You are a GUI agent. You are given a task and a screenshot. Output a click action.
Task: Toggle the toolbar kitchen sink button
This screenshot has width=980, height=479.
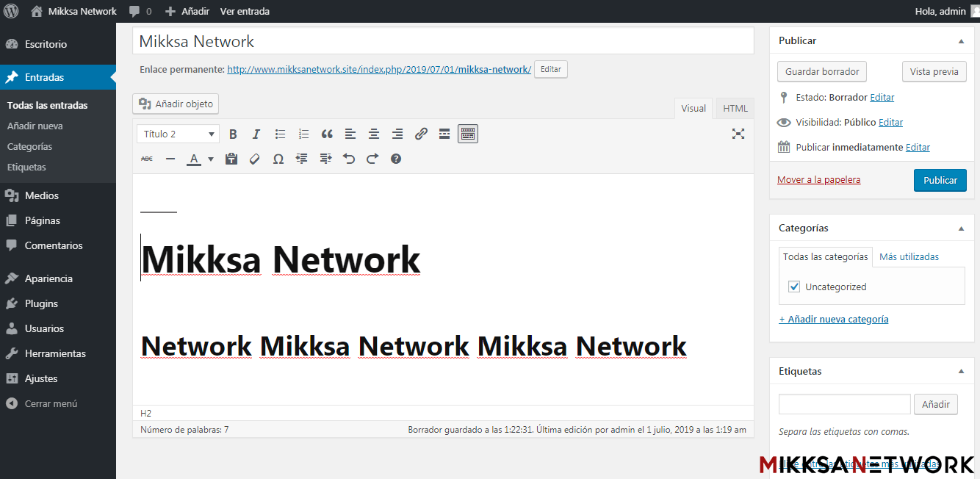(468, 134)
